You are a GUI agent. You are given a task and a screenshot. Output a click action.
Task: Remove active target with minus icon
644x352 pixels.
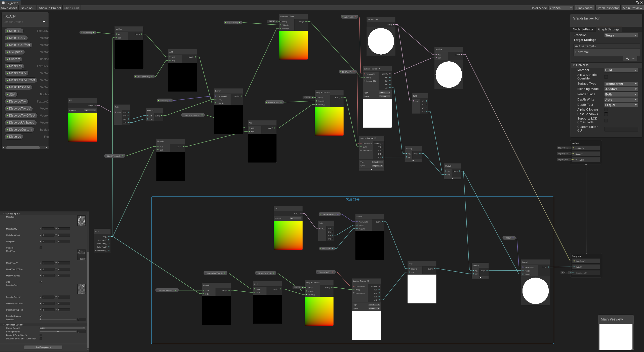tap(633, 59)
